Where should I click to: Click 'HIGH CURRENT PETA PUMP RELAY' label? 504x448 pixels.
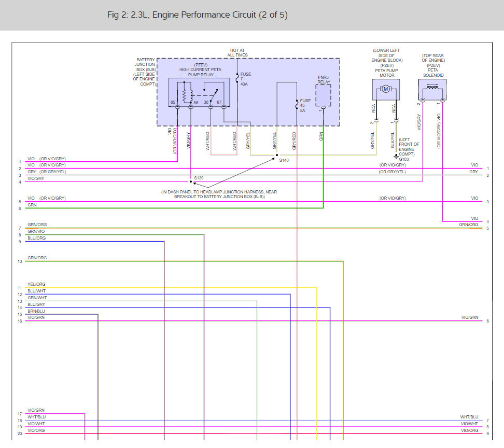point(200,72)
